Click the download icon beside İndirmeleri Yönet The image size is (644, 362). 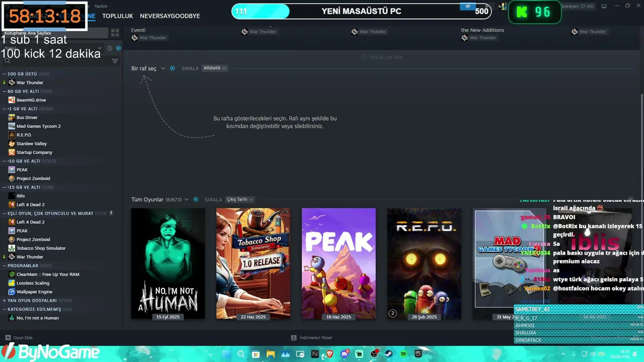click(x=294, y=338)
